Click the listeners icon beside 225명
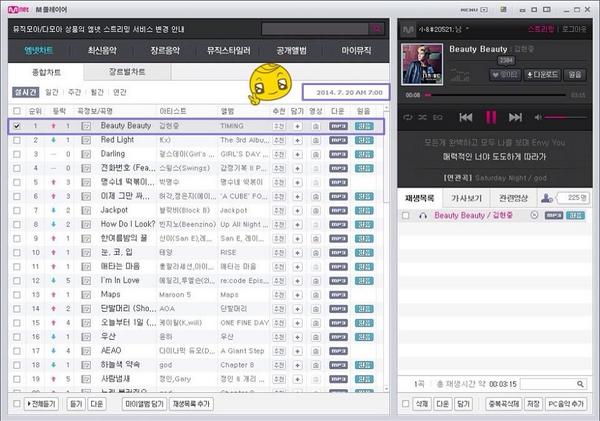Viewport: 600px width, 421px height. coord(547,198)
